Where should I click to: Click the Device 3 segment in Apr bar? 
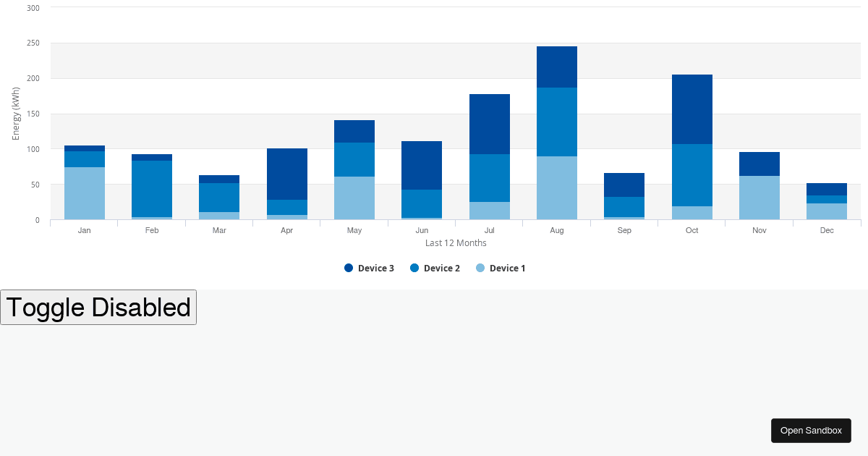click(287, 174)
